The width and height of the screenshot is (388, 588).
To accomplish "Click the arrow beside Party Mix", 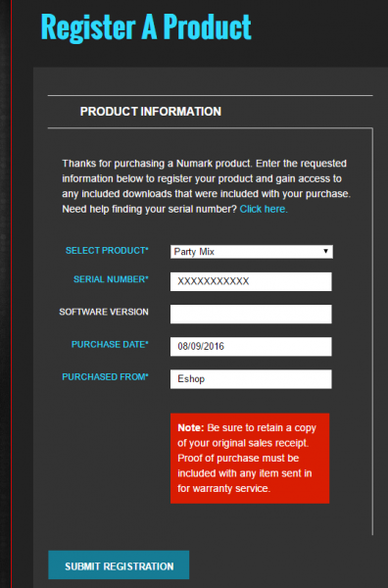I will (x=325, y=251).
